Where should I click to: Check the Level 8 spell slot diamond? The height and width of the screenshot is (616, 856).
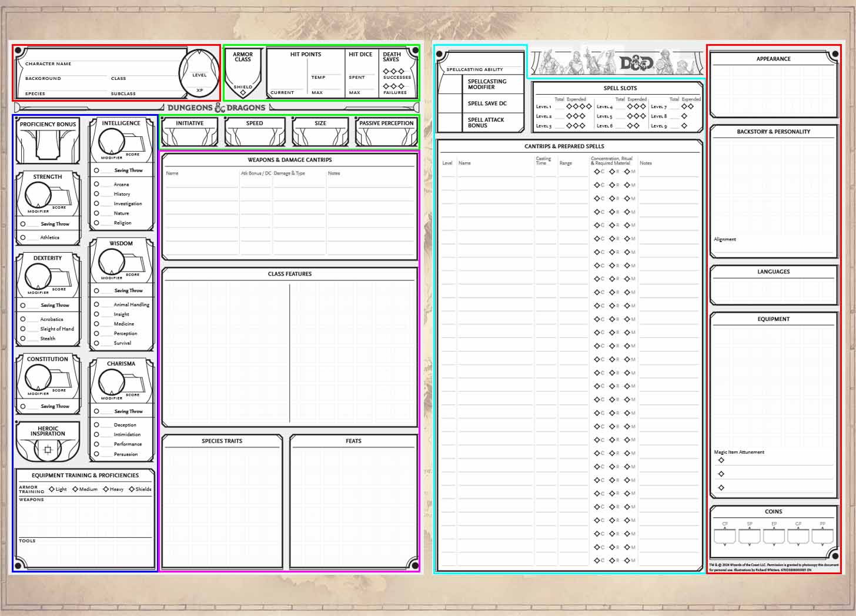pos(684,116)
